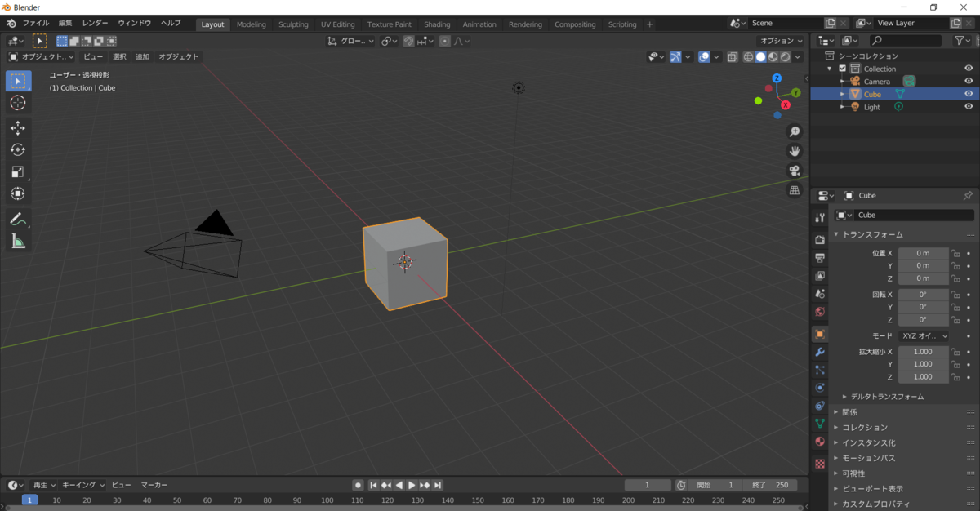This screenshot has width=980, height=511.
Task: Open the ヘルプ menu
Action: (171, 24)
